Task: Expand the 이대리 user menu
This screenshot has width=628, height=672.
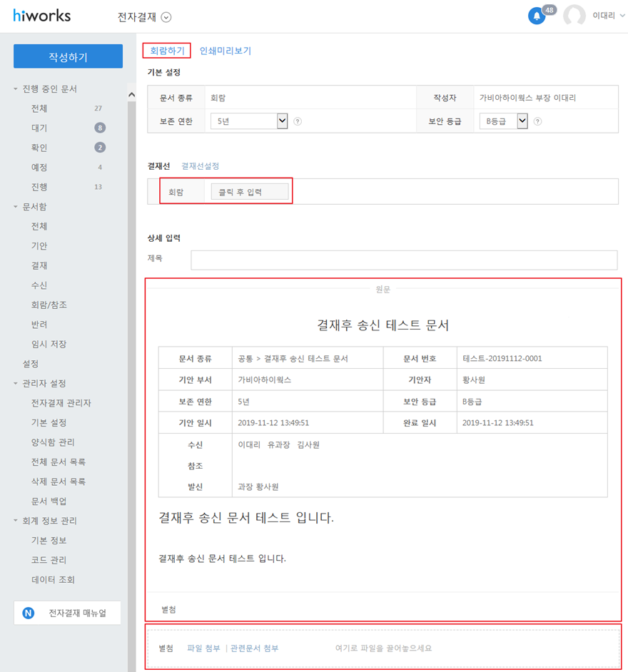Action: (608, 16)
